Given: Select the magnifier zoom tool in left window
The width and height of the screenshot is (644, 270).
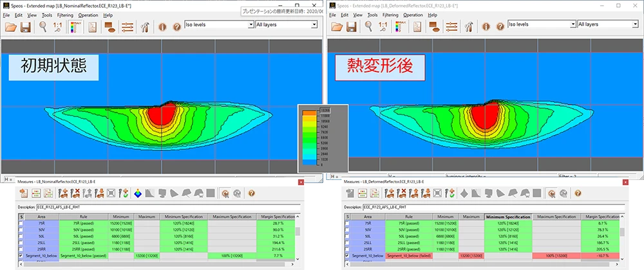Looking at the screenshot, I should click(x=43, y=27).
